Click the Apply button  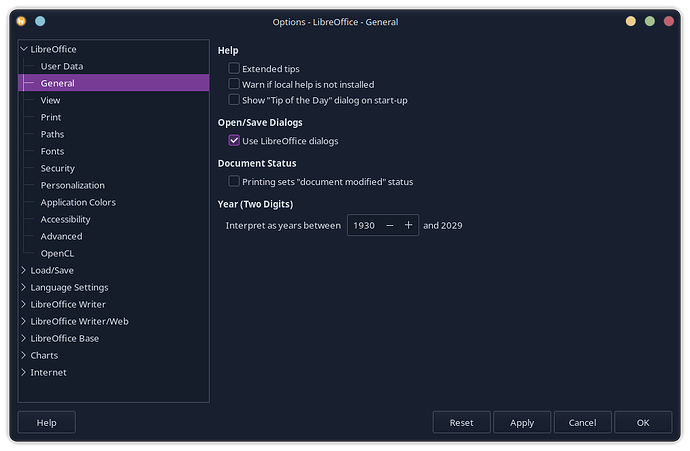tap(522, 422)
